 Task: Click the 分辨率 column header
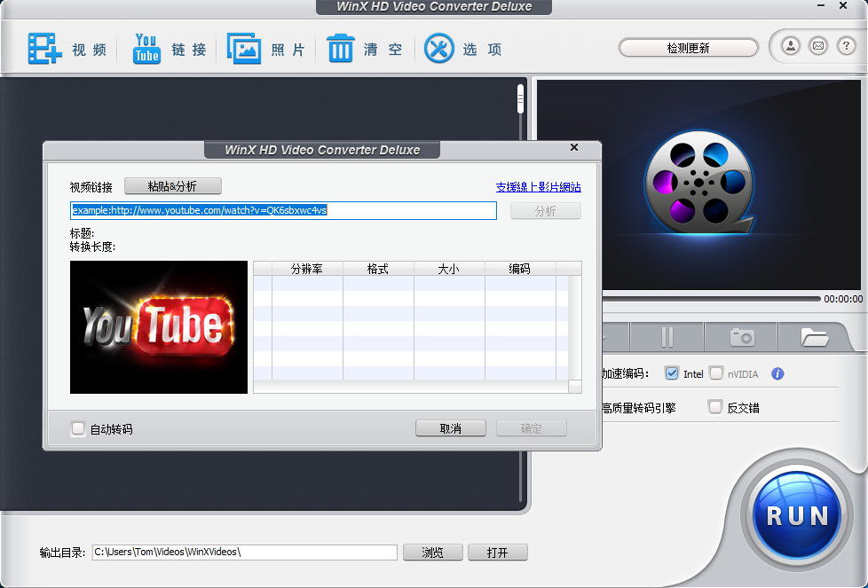tap(307, 269)
